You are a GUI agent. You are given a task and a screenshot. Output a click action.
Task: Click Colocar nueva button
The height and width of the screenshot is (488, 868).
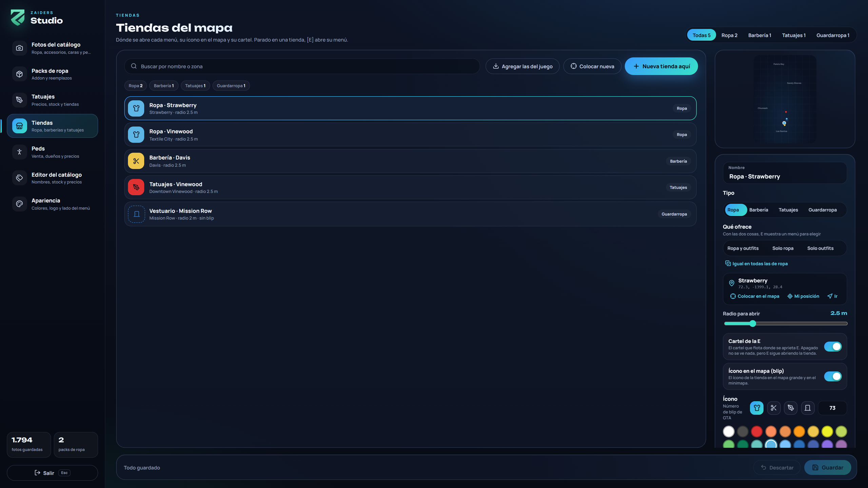point(592,66)
